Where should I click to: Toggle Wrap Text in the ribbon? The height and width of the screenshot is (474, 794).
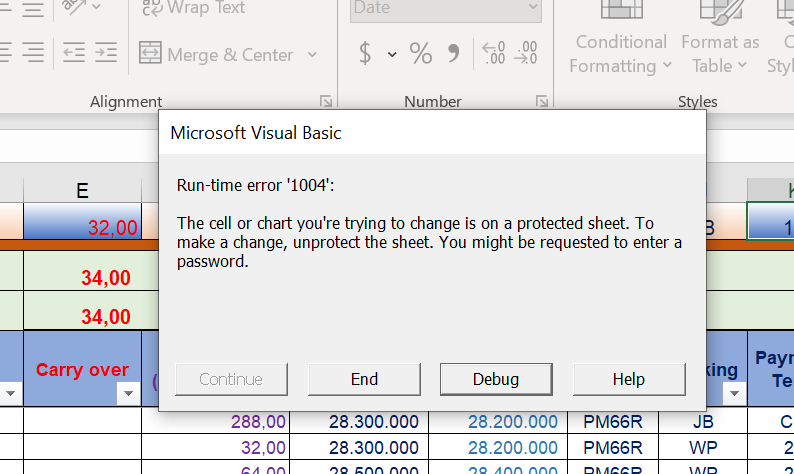194,8
